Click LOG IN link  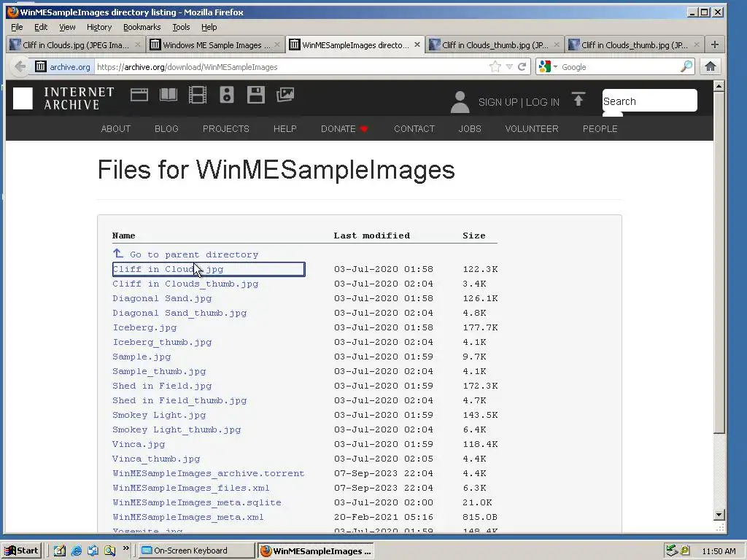pos(543,102)
